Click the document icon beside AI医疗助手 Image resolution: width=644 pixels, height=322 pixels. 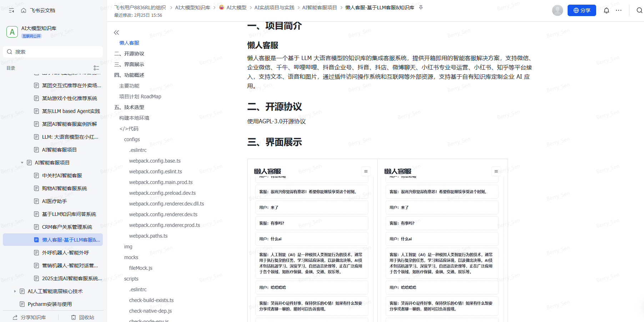tap(36, 201)
